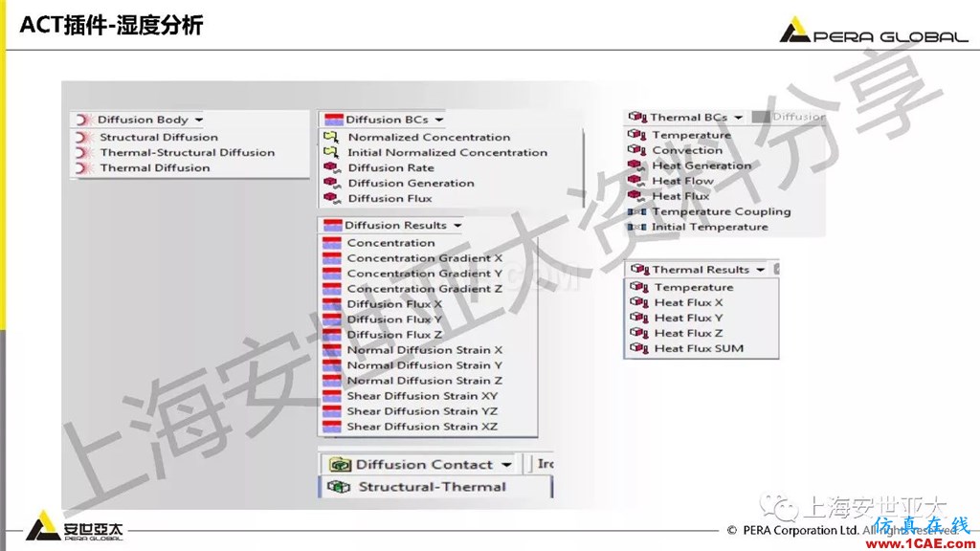Click the Diffusion Generation icon

tap(331, 183)
